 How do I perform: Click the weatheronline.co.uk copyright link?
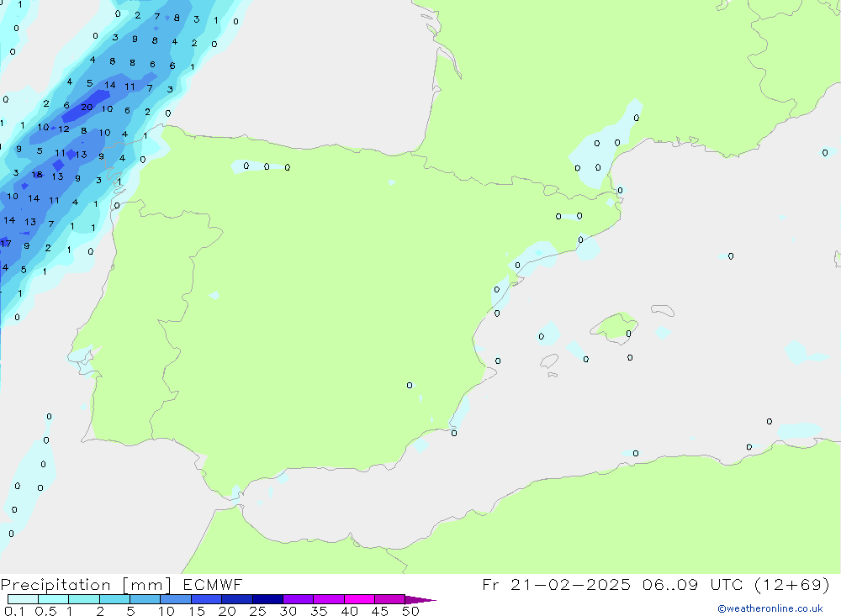tap(770, 608)
